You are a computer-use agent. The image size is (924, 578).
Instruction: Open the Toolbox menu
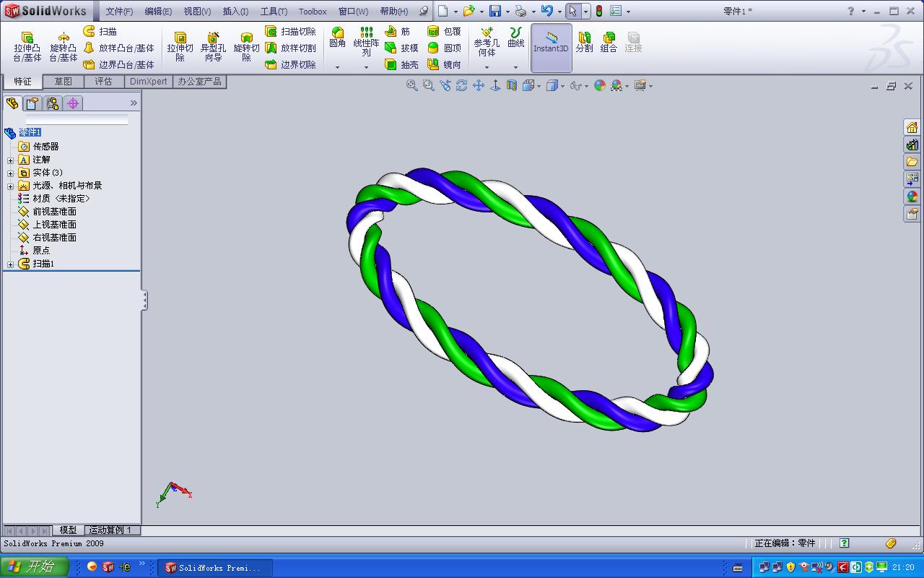coord(313,11)
